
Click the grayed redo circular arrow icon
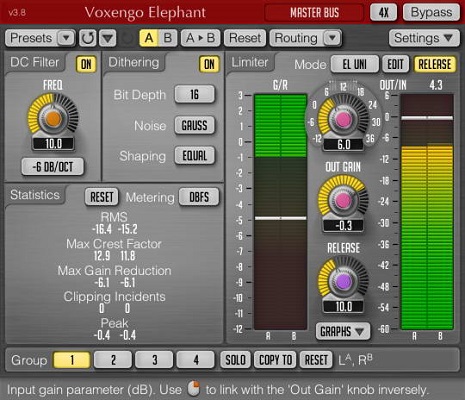coord(127,39)
